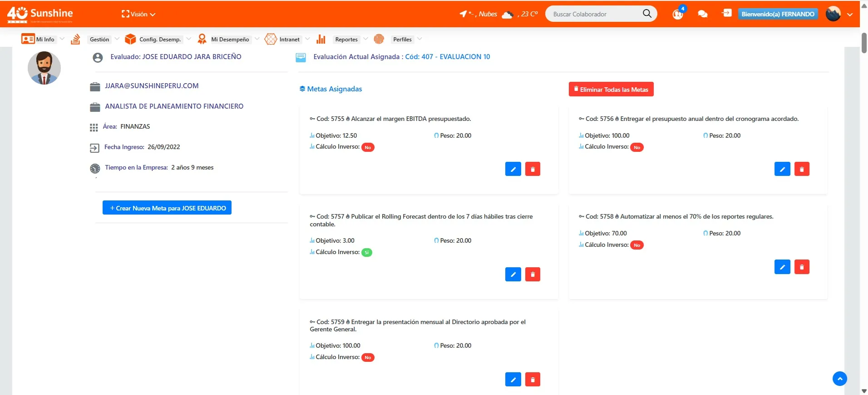Image resolution: width=868 pixels, height=395 pixels.
Task: Click the logout arrow icon
Action: [727, 13]
